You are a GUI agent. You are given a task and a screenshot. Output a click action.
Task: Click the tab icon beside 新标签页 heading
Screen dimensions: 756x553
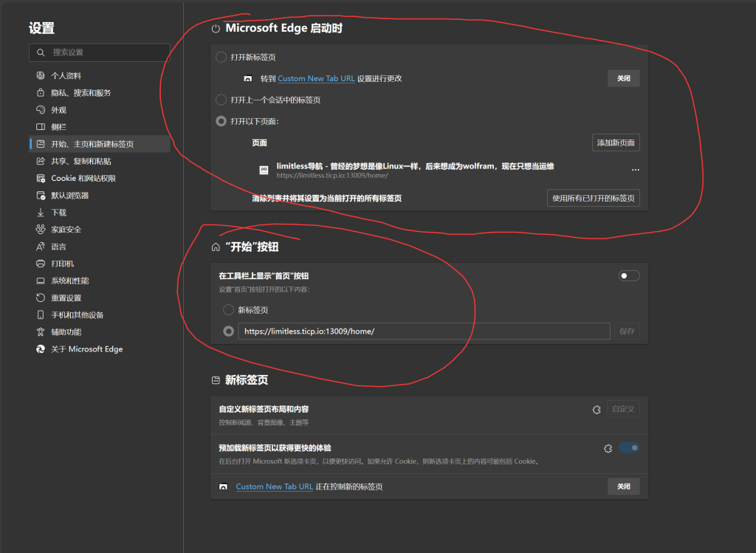coord(216,380)
